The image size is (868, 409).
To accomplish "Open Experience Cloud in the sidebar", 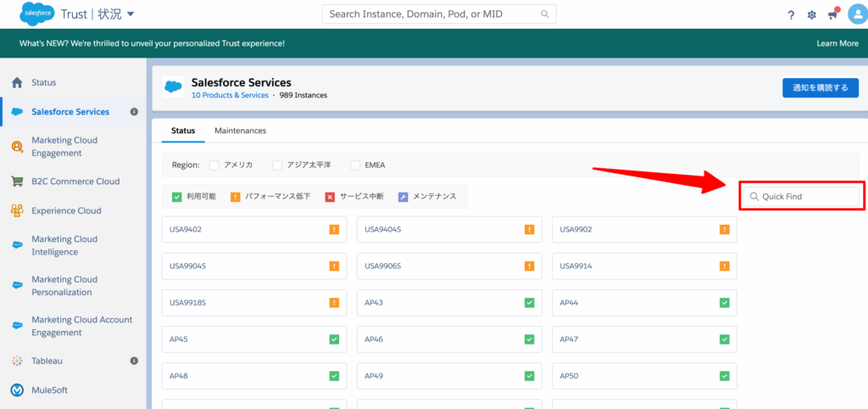I will [66, 210].
